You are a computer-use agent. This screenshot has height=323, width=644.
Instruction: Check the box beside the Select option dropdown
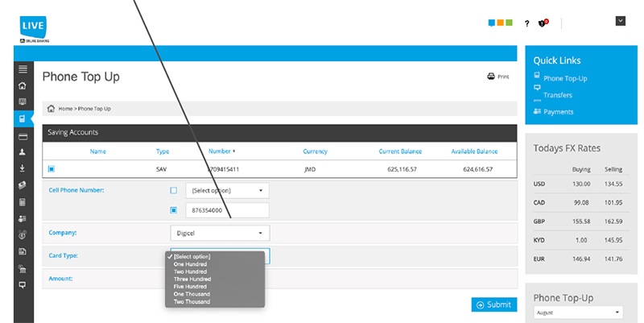174,190
